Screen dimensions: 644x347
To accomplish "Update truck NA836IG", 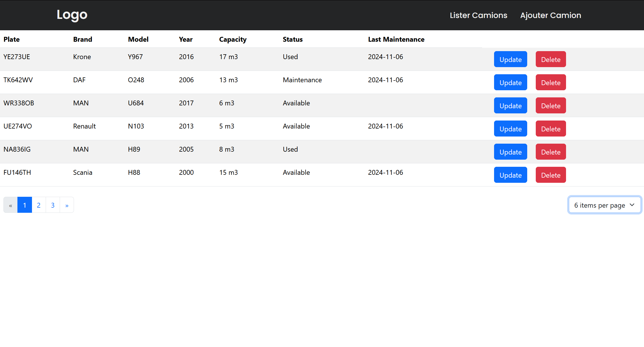I will [x=510, y=152].
